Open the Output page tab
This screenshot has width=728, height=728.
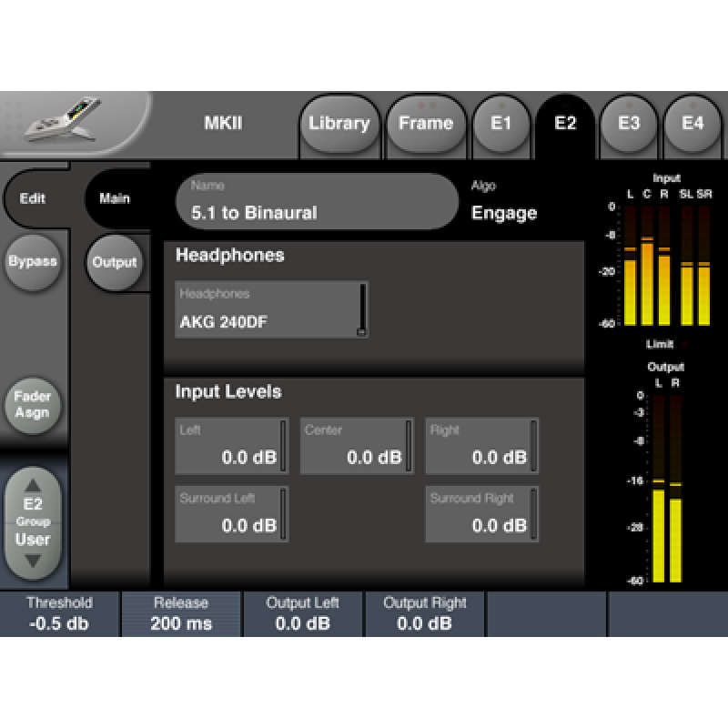point(115,263)
